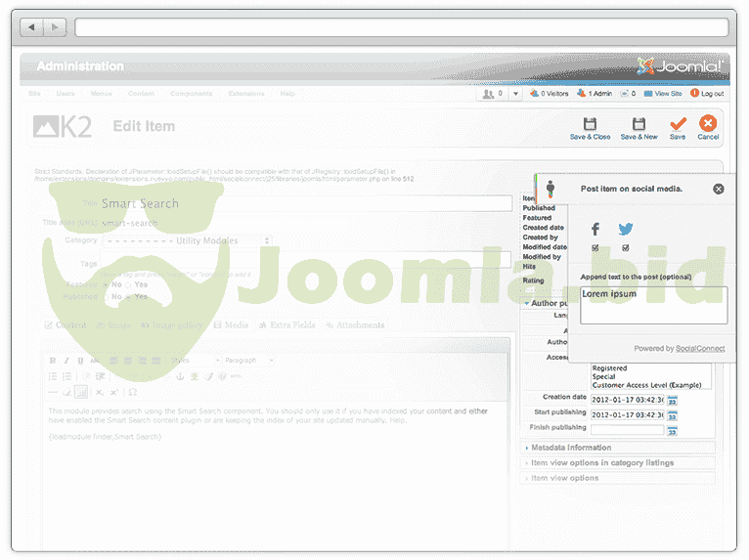Click Log out link
This screenshot has width=749, height=560.
pos(707,94)
